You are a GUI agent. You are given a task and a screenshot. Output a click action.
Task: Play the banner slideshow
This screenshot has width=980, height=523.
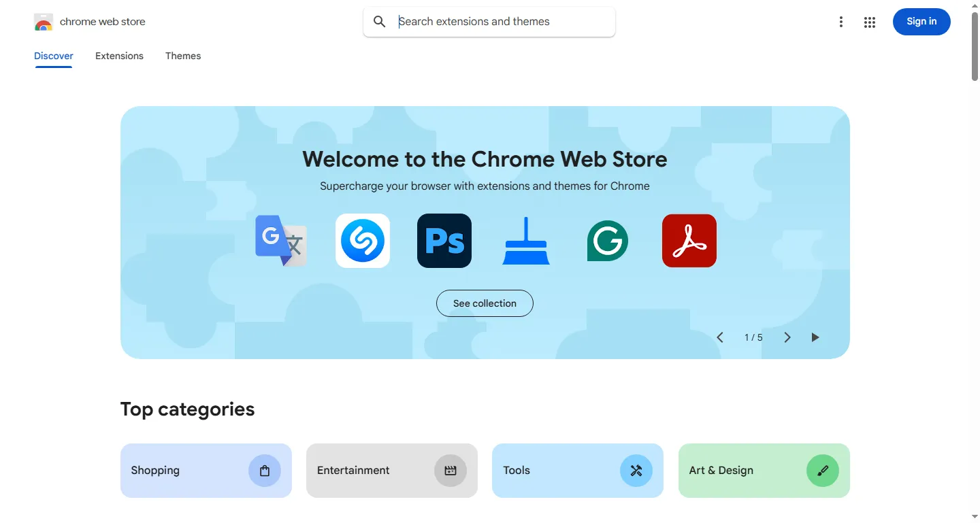point(815,337)
